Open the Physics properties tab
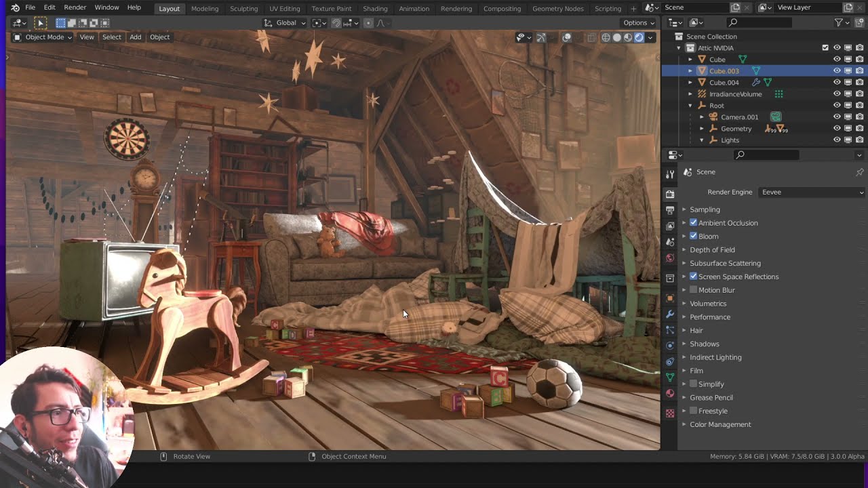Screen dimensions: 868x488 (670, 346)
